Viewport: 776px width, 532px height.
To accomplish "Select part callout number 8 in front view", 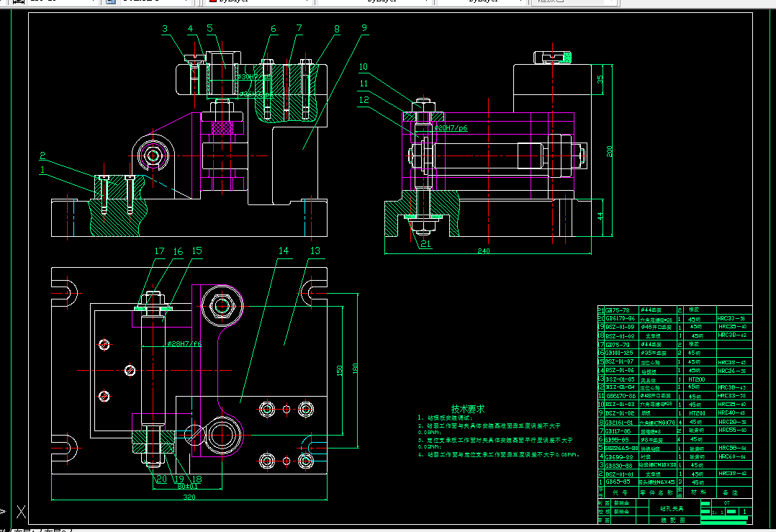I will click(337, 30).
